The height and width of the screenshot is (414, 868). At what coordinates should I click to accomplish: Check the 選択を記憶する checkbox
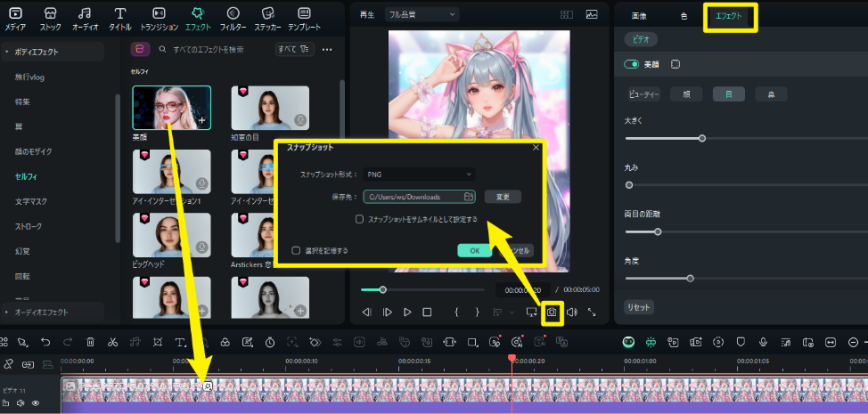click(x=296, y=251)
